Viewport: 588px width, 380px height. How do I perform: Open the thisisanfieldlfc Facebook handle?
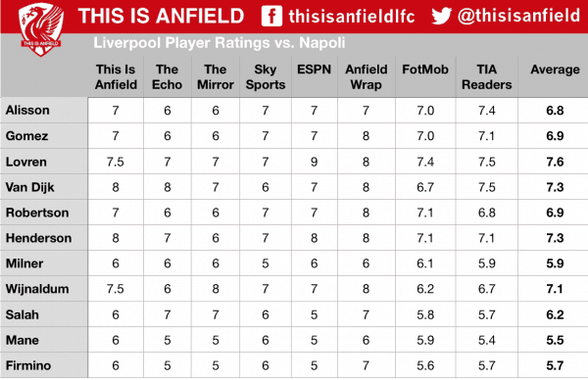352,16
